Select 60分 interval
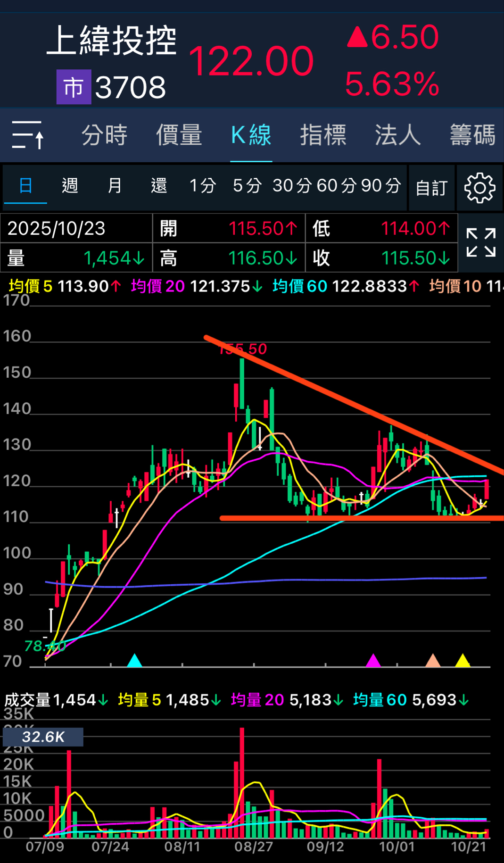Image resolution: width=504 pixels, height=863 pixels. (x=336, y=186)
